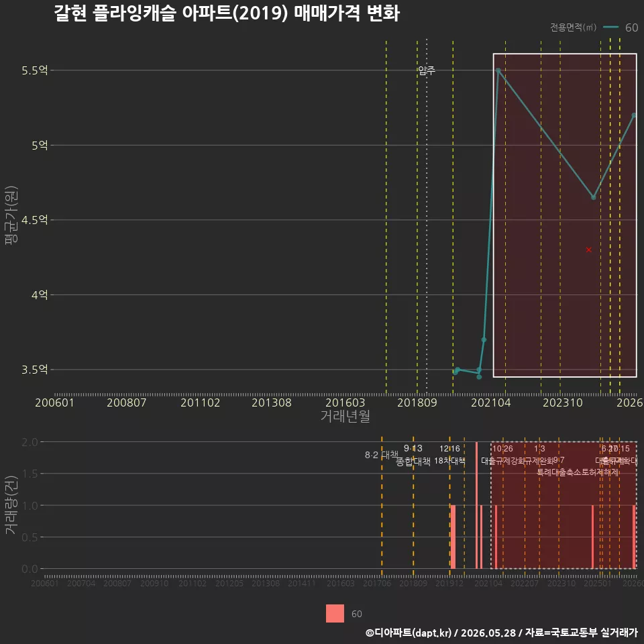The width and height of the screenshot is (644, 644).
Task: Click the salmon square 60 legend swatch
Action: tap(335, 613)
